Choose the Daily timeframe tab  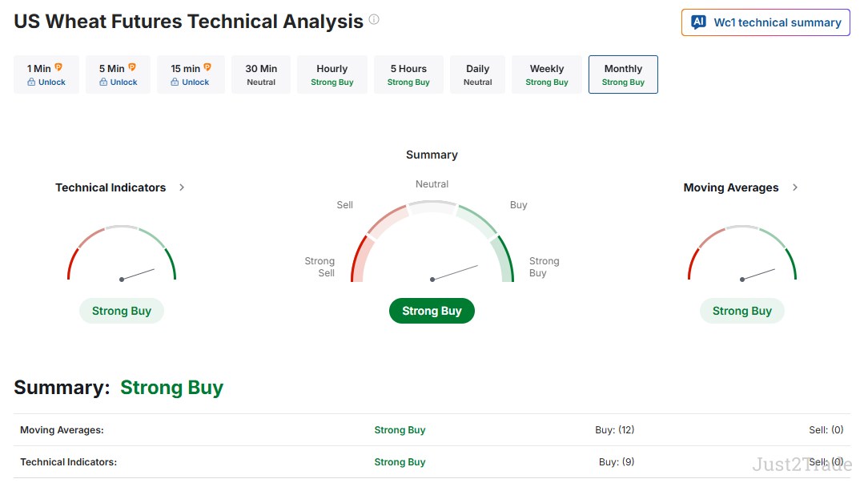click(478, 74)
